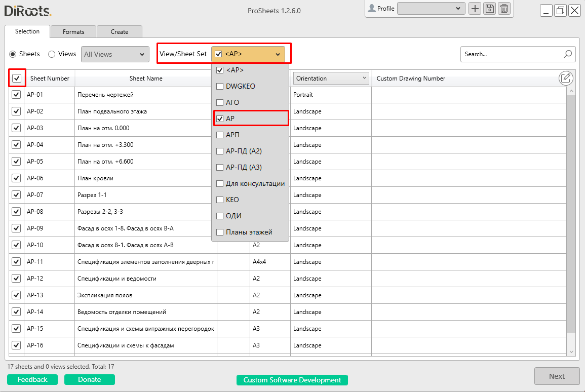Click the Feedback button
585x392 pixels.
[32, 379]
